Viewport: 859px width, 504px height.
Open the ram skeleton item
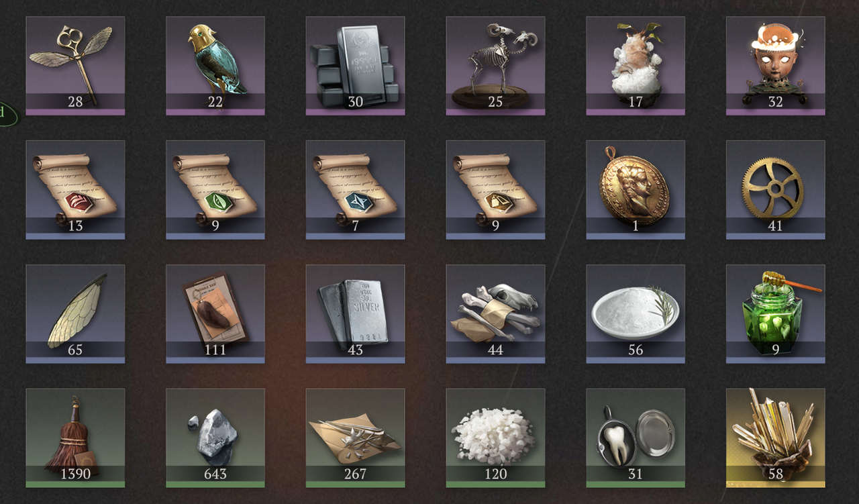point(495,66)
